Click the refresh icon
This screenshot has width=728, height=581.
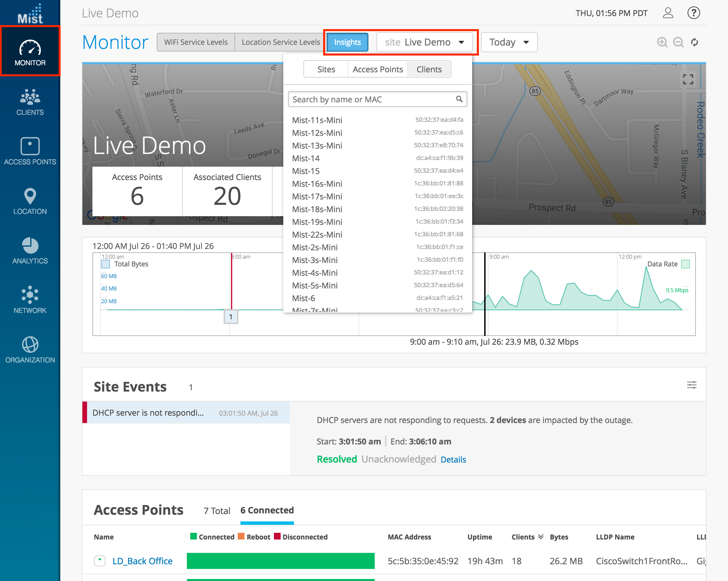click(694, 42)
